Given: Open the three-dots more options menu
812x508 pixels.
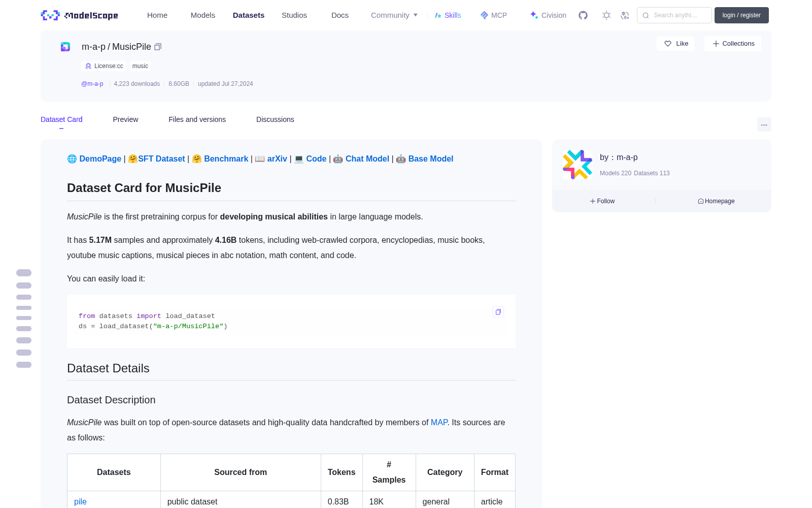Looking at the screenshot, I should click(764, 124).
